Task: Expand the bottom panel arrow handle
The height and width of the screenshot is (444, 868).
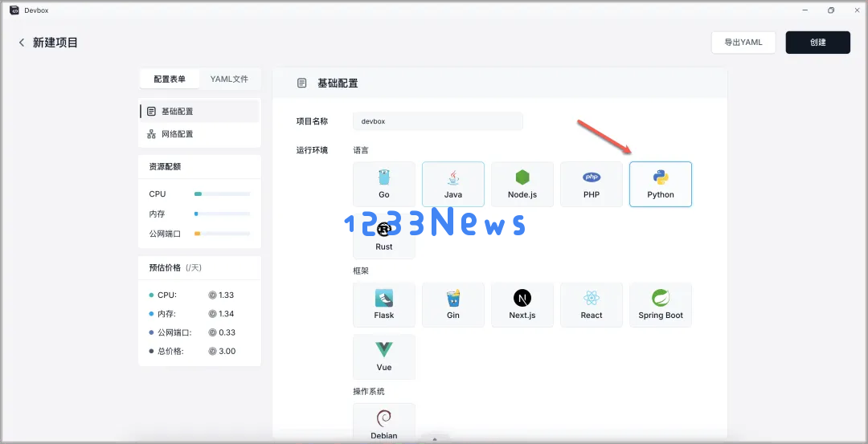Action: [x=435, y=439]
